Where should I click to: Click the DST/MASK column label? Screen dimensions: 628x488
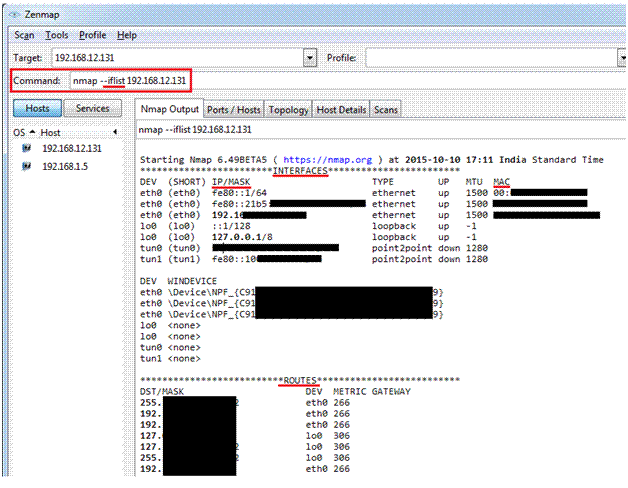(x=162, y=391)
